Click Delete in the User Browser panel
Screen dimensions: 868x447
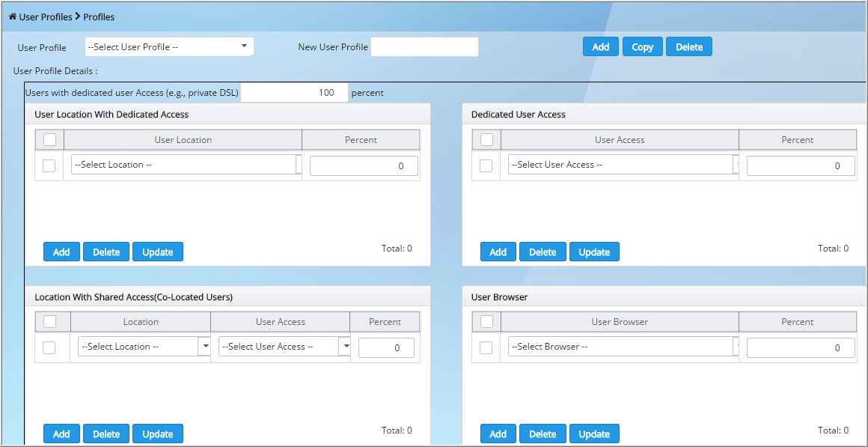click(542, 434)
